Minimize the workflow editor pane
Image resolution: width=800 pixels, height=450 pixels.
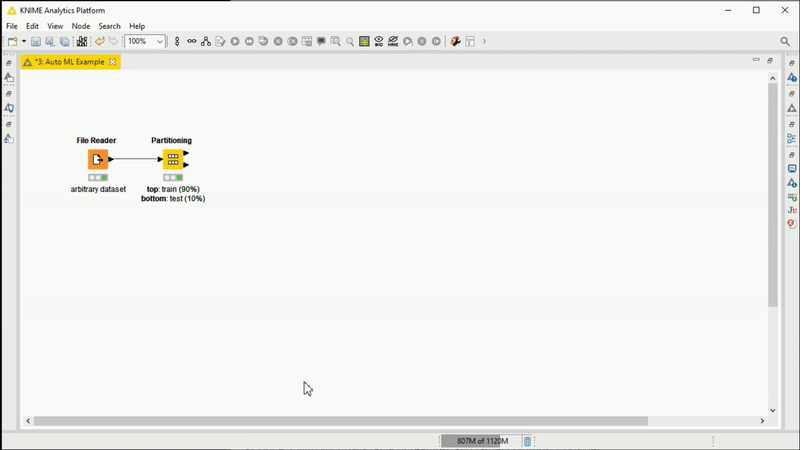(756, 60)
